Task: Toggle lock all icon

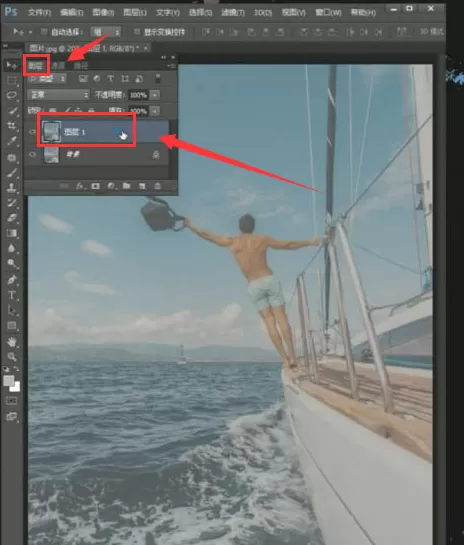Action: tap(91, 111)
